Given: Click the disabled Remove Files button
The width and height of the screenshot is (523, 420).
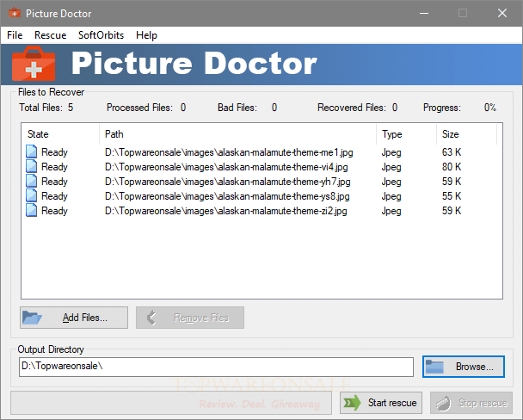Looking at the screenshot, I should click(190, 318).
